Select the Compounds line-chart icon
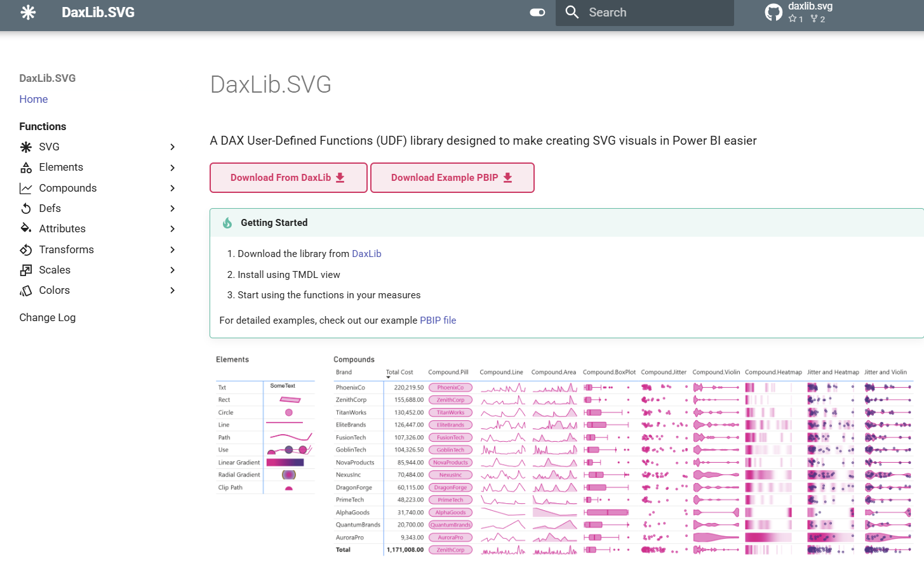 point(25,187)
